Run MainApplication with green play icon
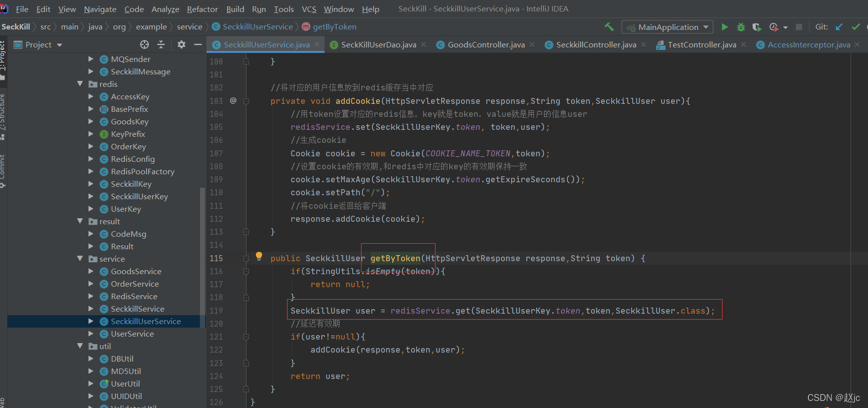Screen dimensions: 868x408 [724, 27]
